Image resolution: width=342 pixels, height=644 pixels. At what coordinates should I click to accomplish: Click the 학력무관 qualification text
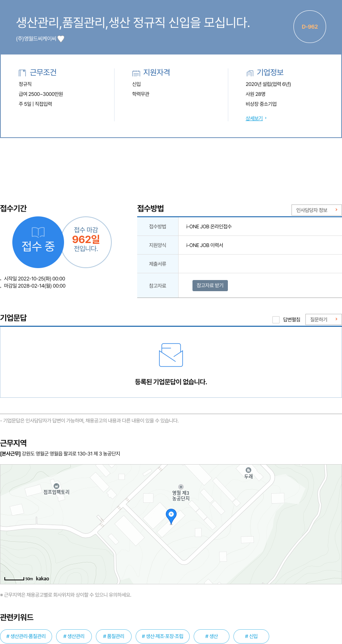141,94
